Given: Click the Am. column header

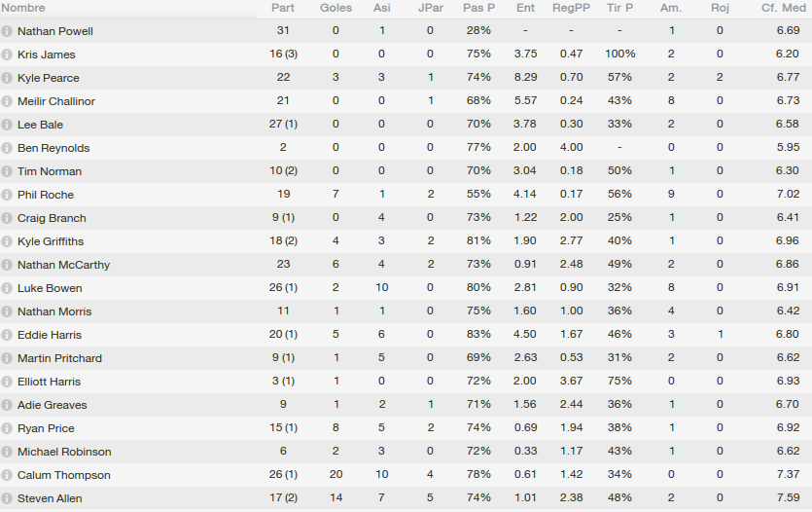Looking at the screenshot, I should [671, 8].
